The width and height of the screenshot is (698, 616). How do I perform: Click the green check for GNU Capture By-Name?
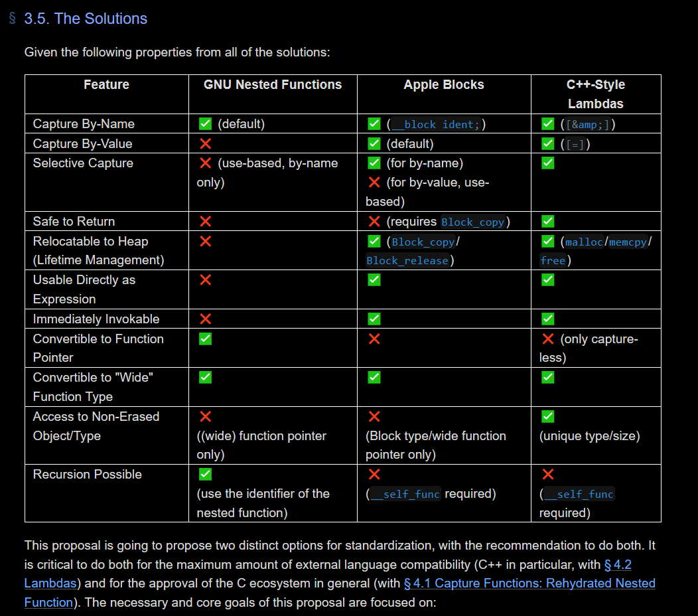pos(205,123)
